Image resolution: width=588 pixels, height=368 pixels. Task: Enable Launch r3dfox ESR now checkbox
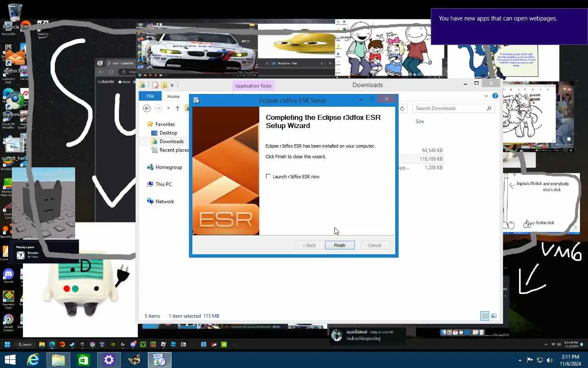(x=268, y=176)
